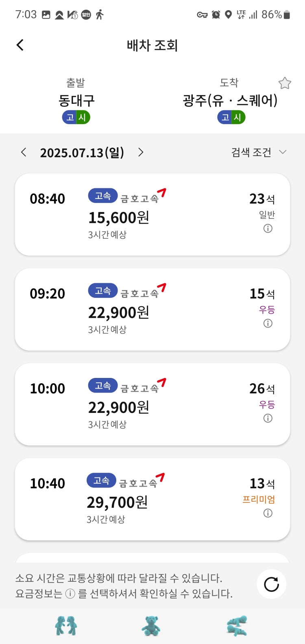Select the 10:40 프리미엄 29,700원 bus
Screen dimensions: 305x644
point(152,499)
